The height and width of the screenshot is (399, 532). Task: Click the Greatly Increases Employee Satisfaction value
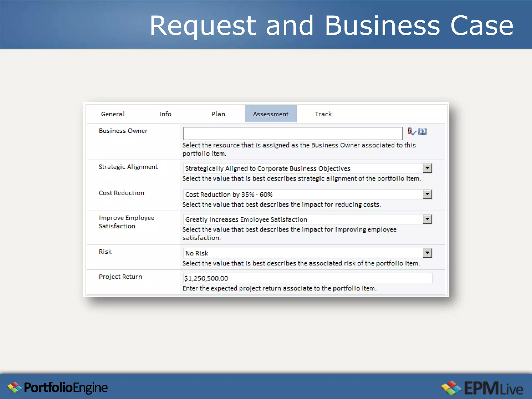[246, 220]
